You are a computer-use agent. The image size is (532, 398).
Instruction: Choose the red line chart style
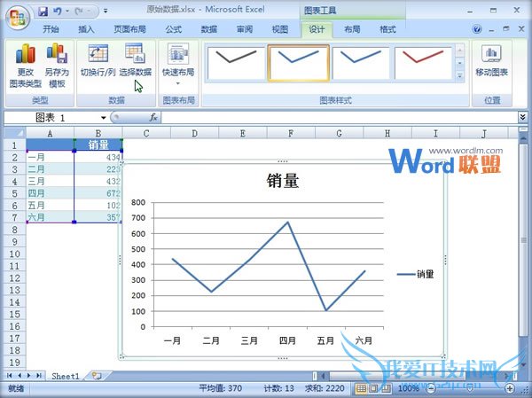point(425,63)
